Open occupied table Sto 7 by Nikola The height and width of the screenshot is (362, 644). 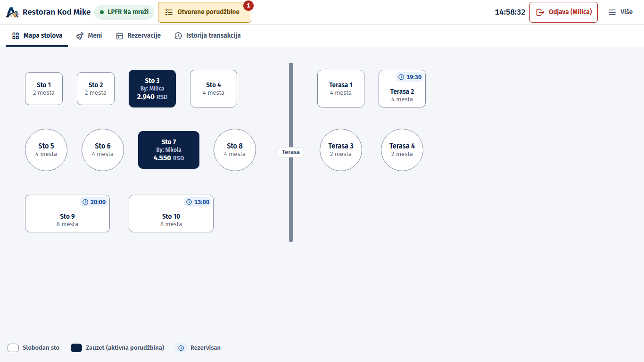(169, 150)
